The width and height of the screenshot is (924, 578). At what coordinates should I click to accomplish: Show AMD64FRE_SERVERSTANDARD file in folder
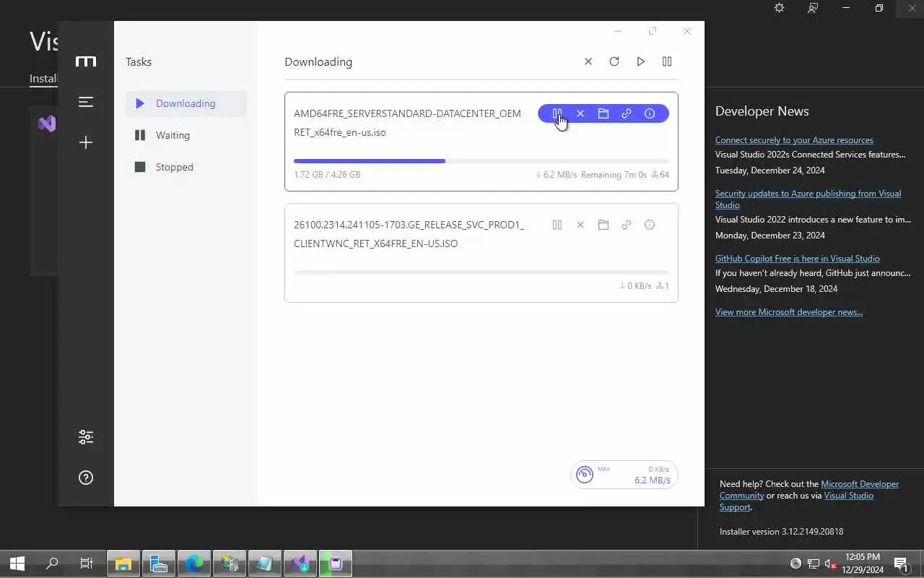(x=603, y=113)
